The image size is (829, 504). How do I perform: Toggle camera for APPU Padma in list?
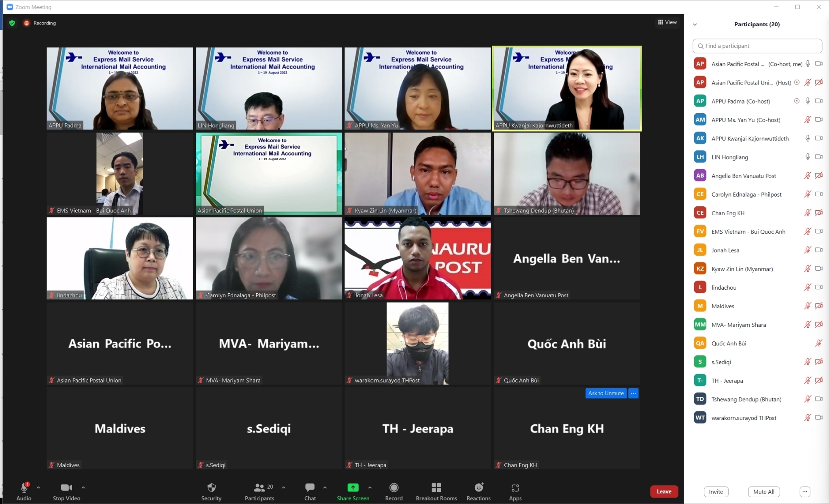point(818,101)
